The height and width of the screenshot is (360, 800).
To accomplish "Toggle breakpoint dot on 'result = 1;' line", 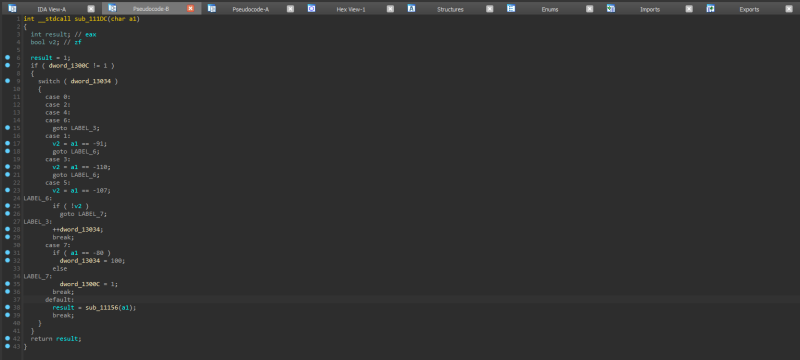I will coord(7,58).
